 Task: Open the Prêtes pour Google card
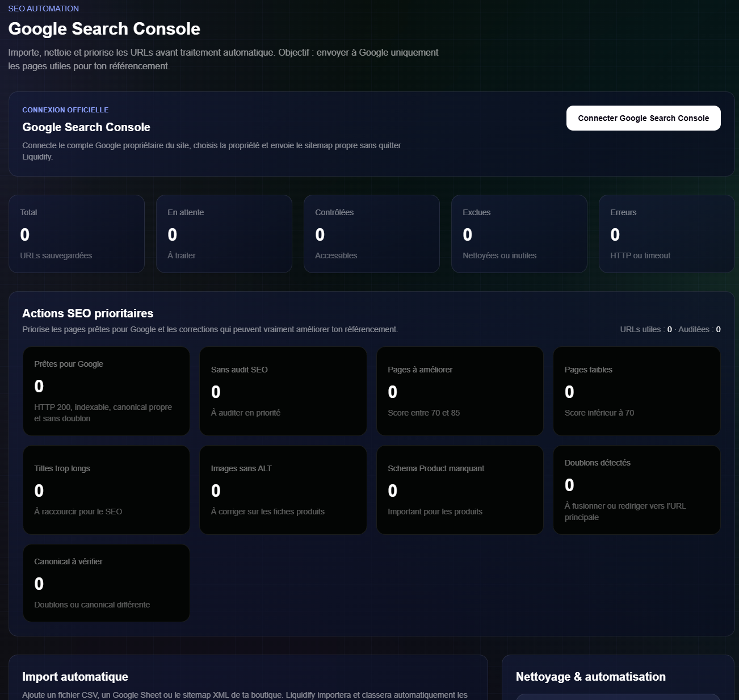click(106, 391)
